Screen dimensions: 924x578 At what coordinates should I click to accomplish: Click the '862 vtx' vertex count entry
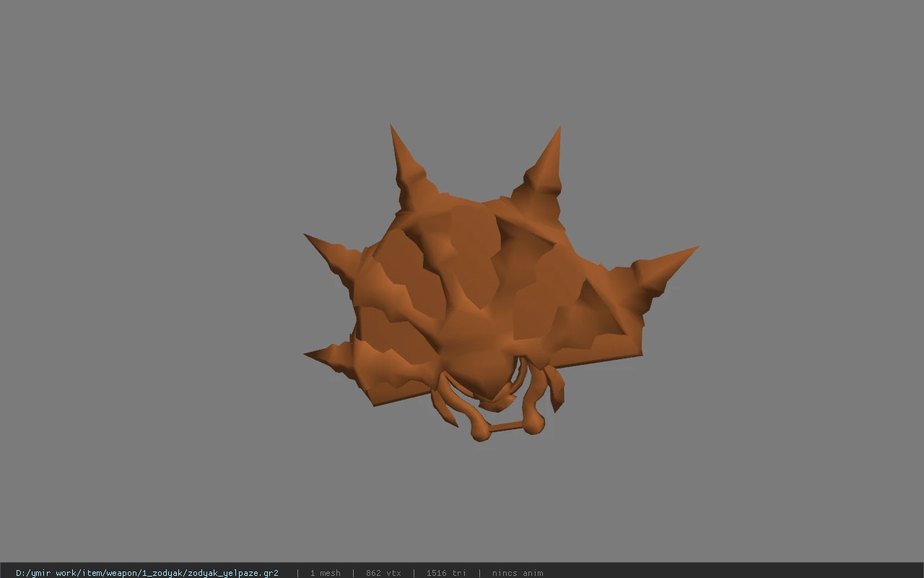pyautogui.click(x=383, y=573)
